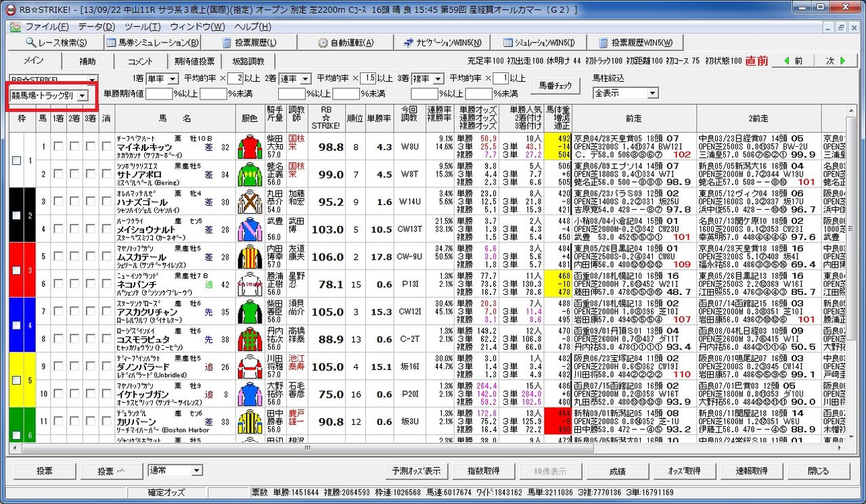
Task: Switch to the コメント tab
Action: (x=140, y=61)
